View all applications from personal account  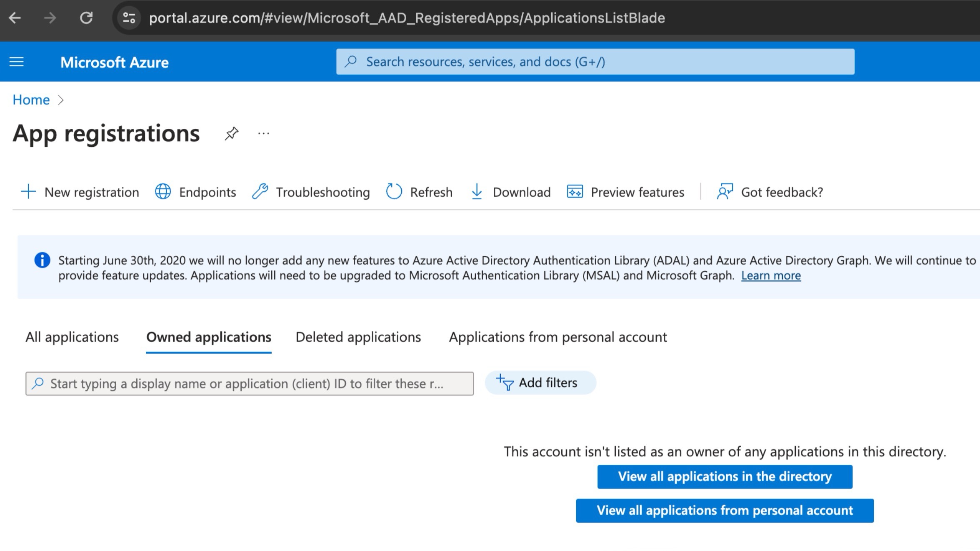[x=725, y=511]
